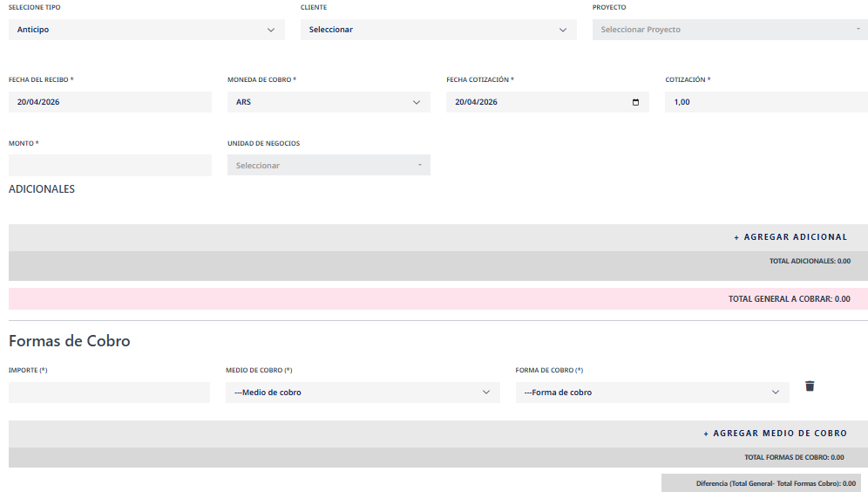Click the Total General a Cobrar bar
This screenshot has height=492, width=868.
click(x=438, y=298)
